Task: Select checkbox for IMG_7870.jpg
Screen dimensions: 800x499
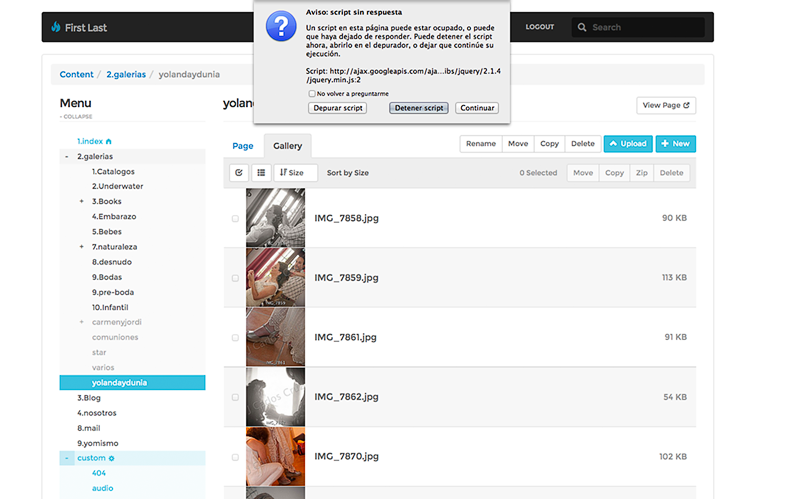Action: point(235,457)
